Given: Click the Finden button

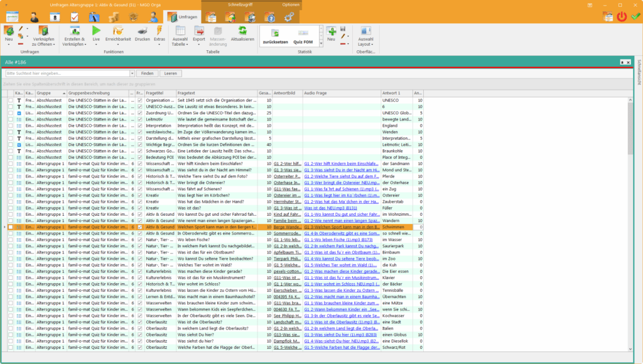Looking at the screenshot, I should click(147, 73).
